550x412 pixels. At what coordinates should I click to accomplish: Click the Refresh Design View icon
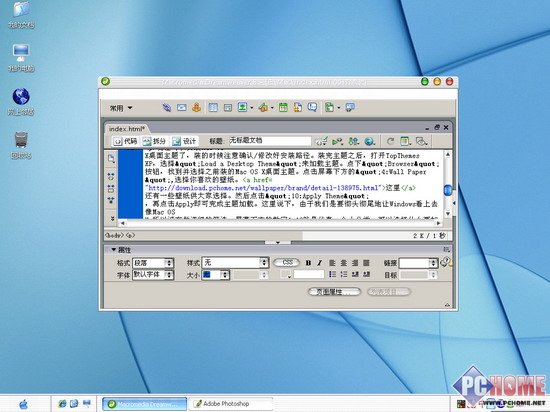click(x=390, y=141)
